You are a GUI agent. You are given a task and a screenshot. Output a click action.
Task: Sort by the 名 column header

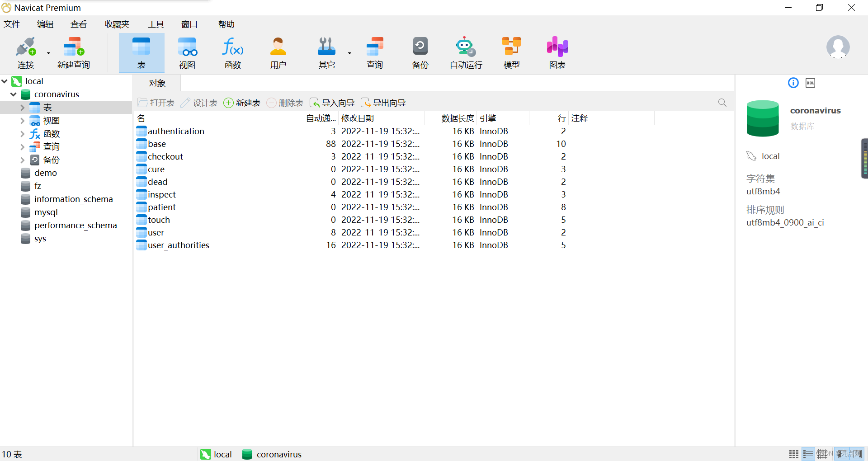(x=217, y=118)
